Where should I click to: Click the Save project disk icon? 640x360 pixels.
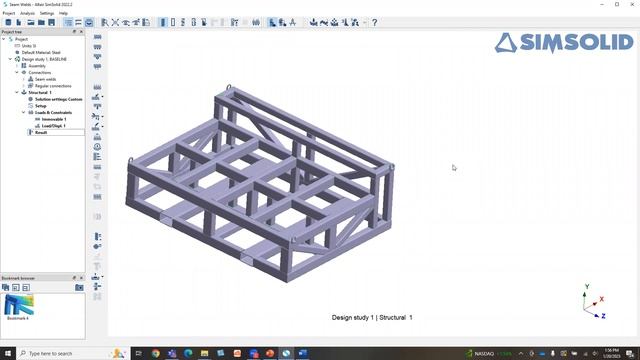click(x=51, y=22)
